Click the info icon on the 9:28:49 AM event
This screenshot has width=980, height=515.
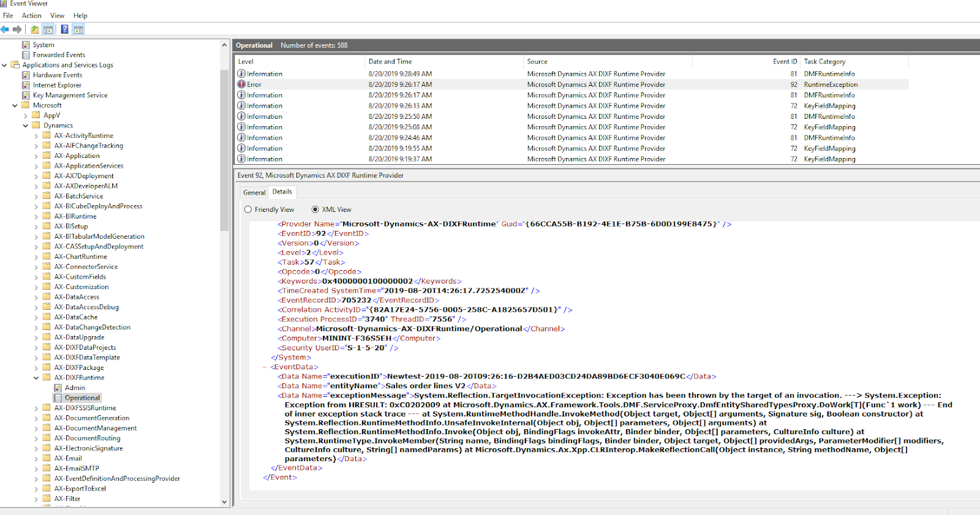click(x=241, y=73)
